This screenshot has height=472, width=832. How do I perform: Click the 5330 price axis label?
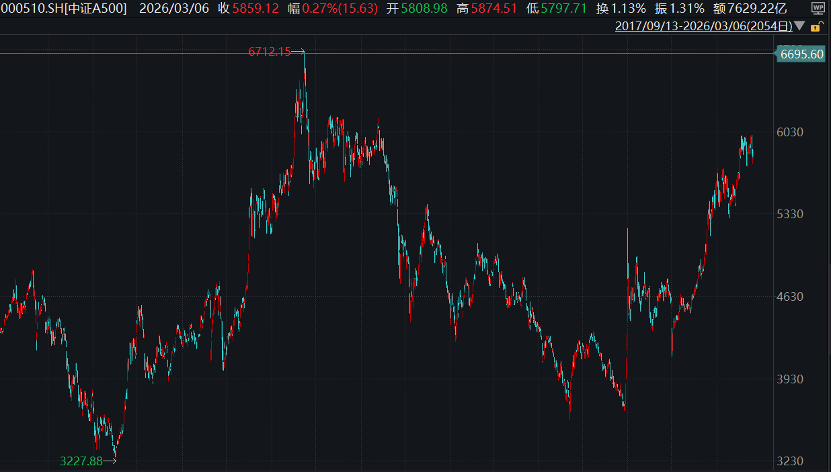(790, 214)
